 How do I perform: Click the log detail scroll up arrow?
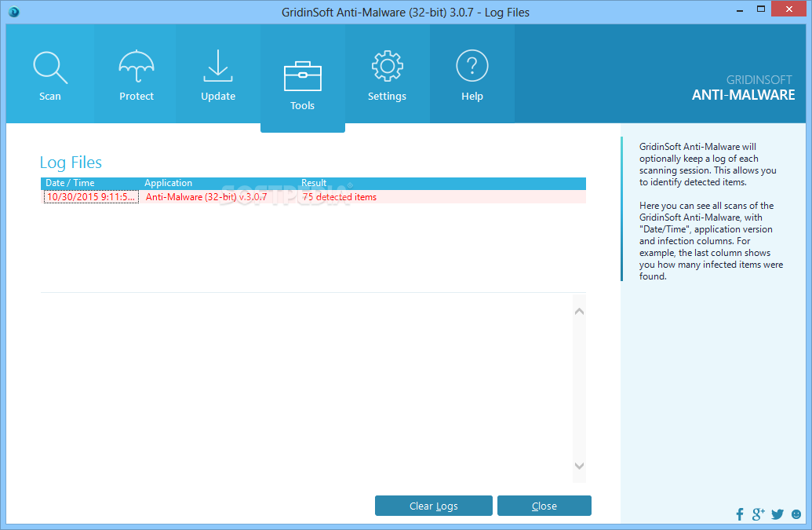(580, 312)
